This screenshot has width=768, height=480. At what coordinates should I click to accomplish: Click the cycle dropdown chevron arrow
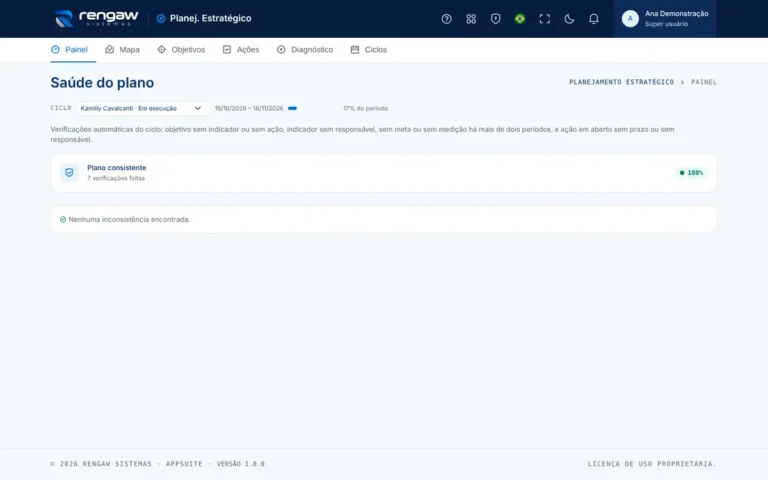tap(198, 108)
